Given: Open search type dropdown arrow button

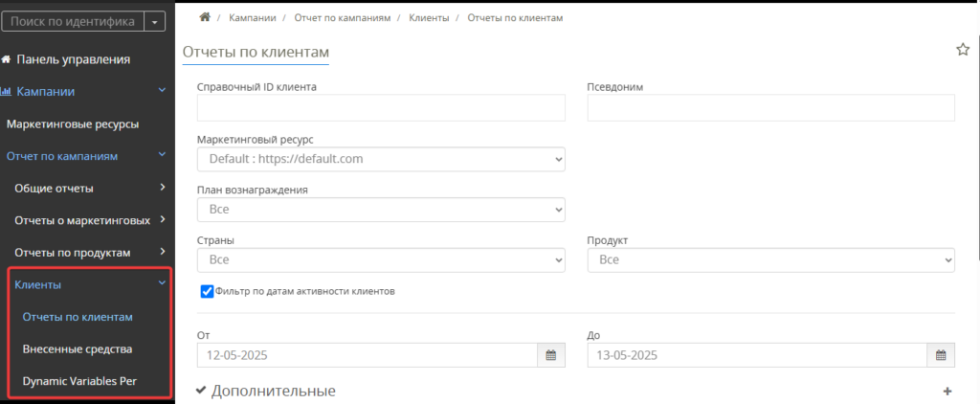Looking at the screenshot, I should 154,22.
